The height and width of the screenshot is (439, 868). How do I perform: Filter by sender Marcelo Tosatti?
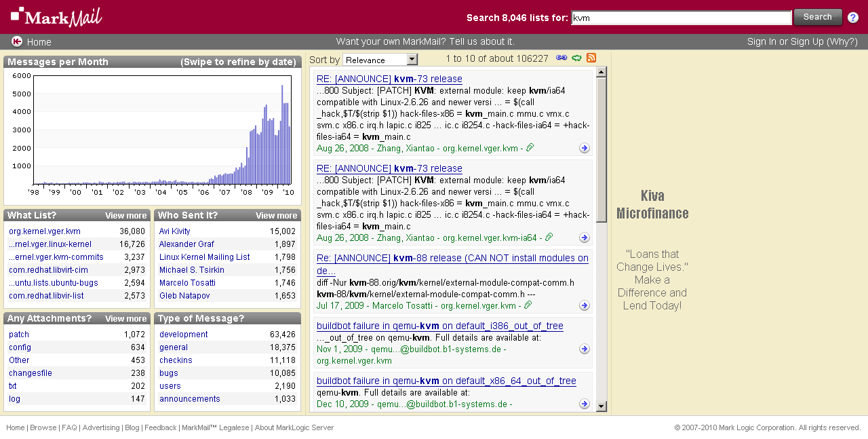[x=187, y=283]
